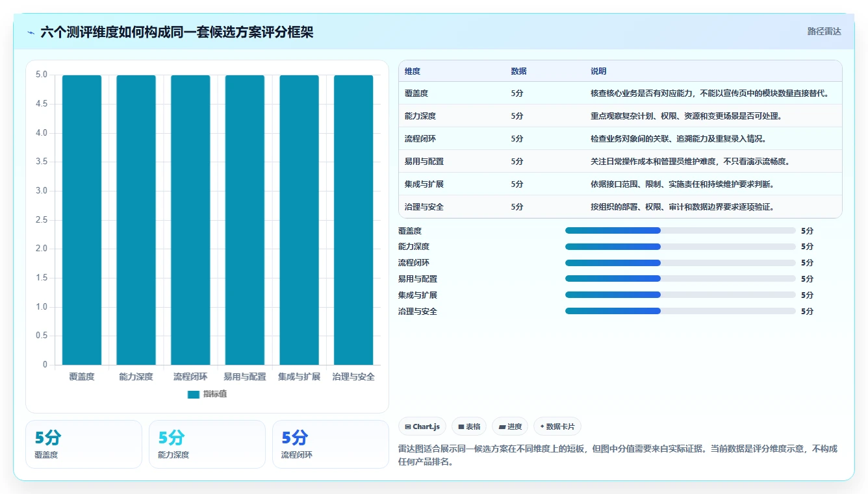Click the 治理与安全 x-axis label
868x494 pixels.
pos(353,377)
